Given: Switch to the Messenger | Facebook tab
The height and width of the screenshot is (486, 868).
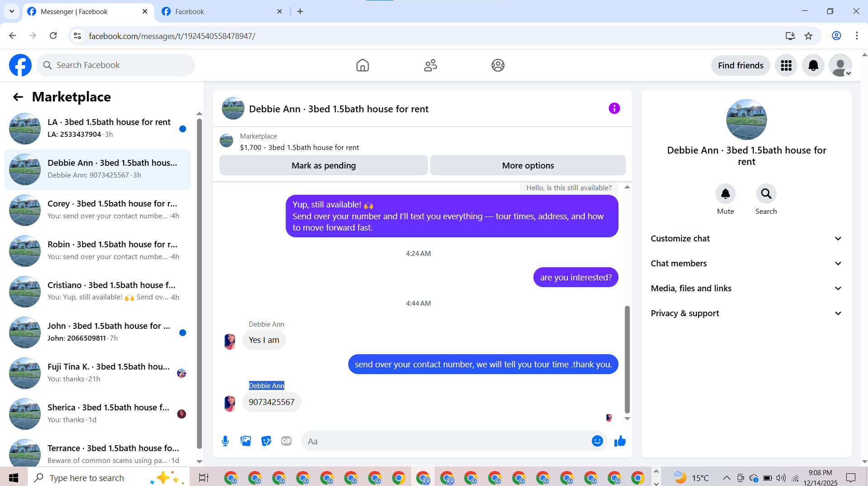Looking at the screenshot, I should [x=88, y=11].
